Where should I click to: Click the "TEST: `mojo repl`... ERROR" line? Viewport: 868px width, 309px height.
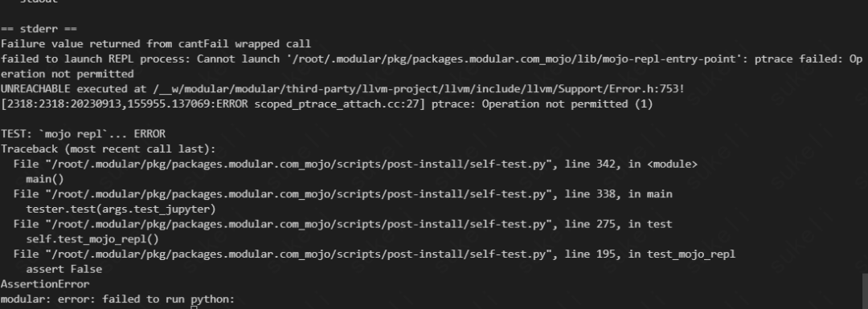83,133
